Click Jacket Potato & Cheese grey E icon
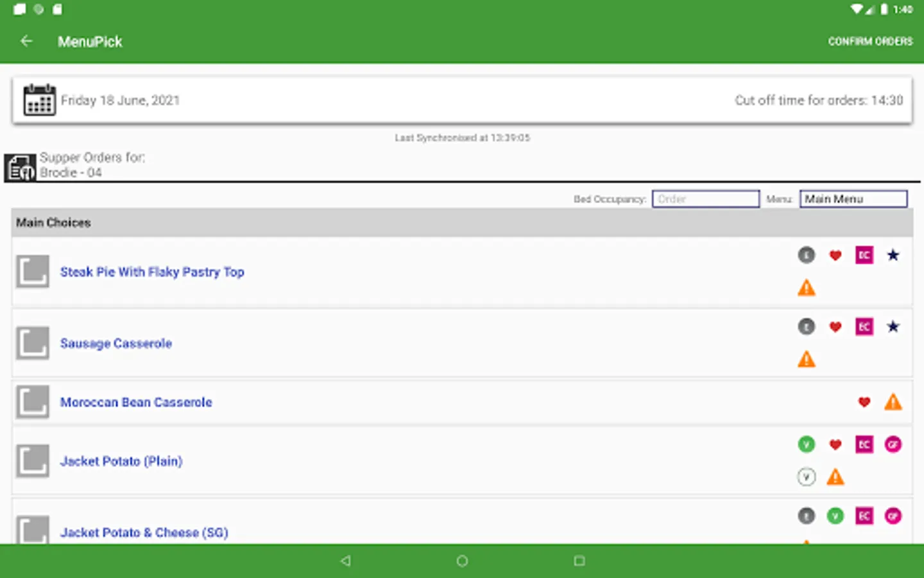Screen dimensions: 924x578 (x=807, y=516)
